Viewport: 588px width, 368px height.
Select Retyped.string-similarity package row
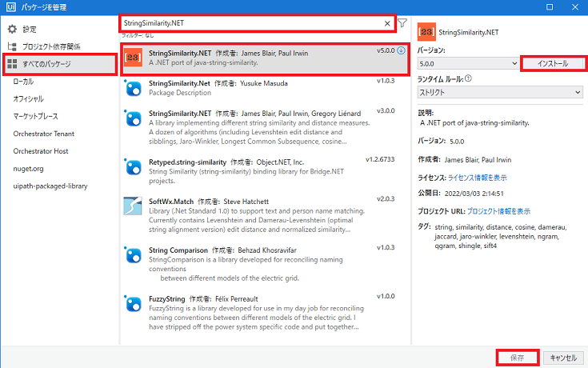pyautogui.click(x=265, y=171)
